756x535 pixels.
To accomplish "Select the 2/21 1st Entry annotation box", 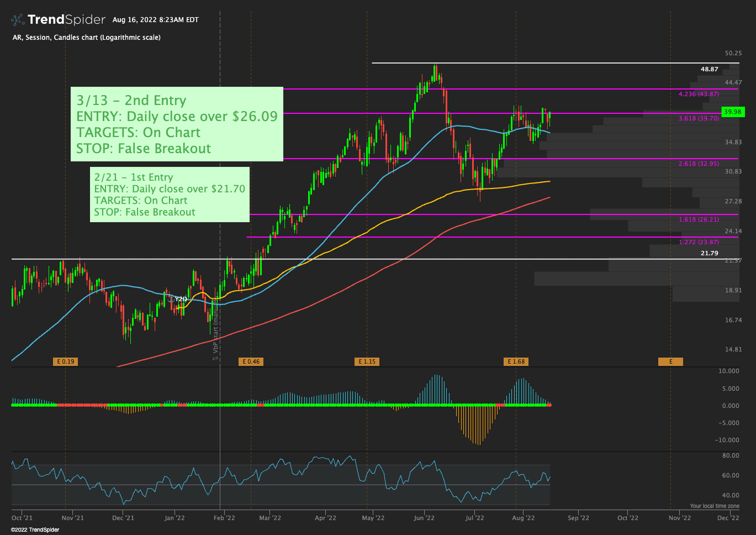I will click(x=170, y=195).
